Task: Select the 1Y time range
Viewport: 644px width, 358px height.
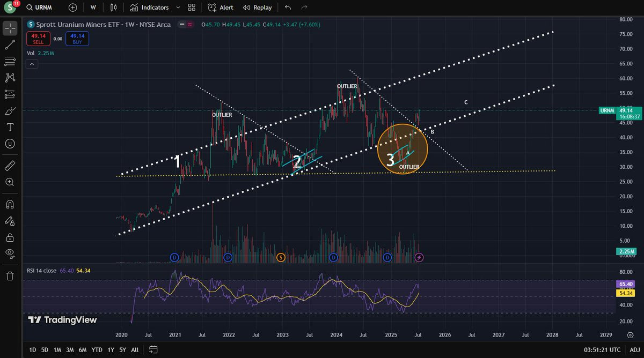Action: coord(111,350)
